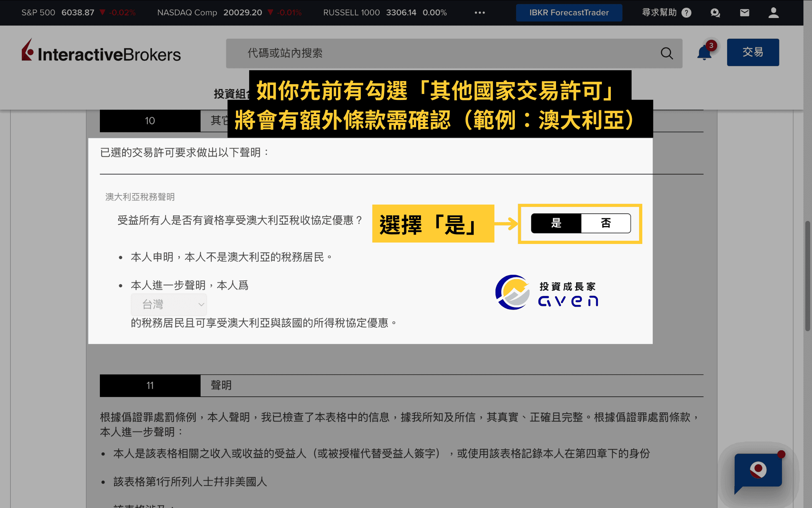Open the mail envelope icon

(744, 13)
